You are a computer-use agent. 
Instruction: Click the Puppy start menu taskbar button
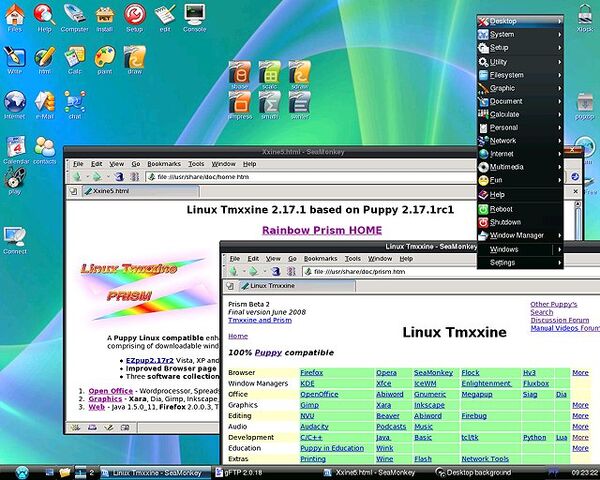click(22, 473)
